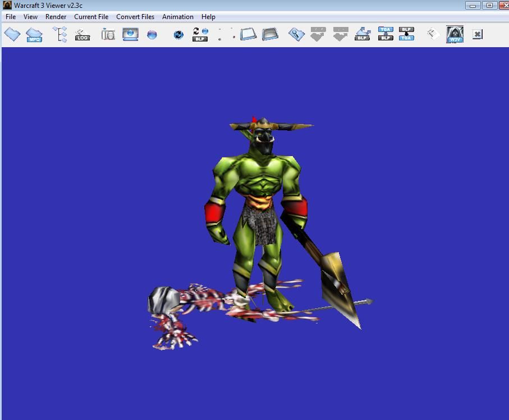Click the scattered dots toolbar icon
This screenshot has width=509, height=420.
click(226, 34)
